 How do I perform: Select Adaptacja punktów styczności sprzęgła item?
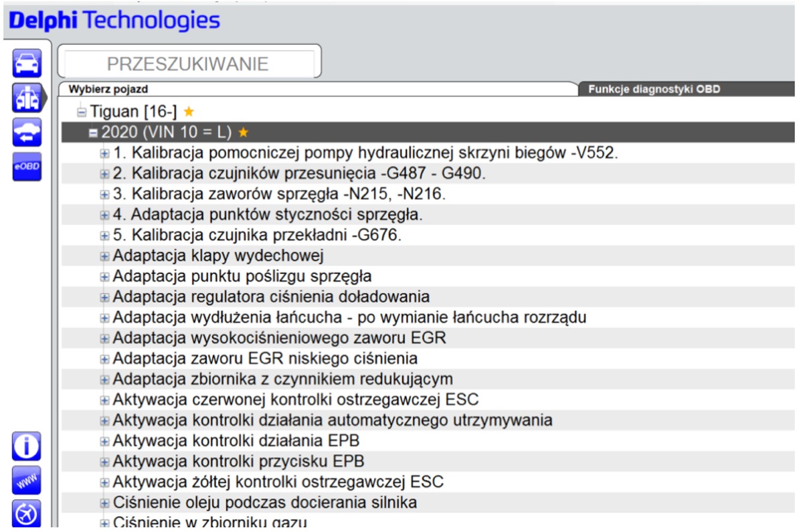click(268, 215)
